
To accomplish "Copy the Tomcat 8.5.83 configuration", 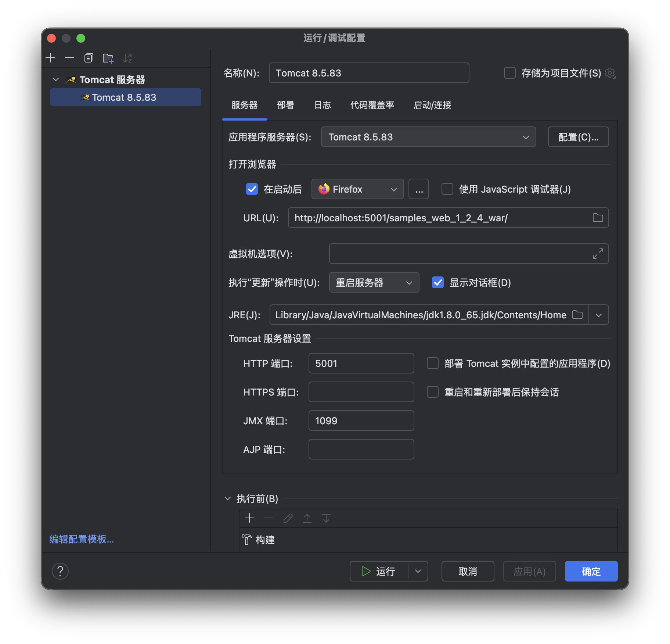I will tap(89, 58).
